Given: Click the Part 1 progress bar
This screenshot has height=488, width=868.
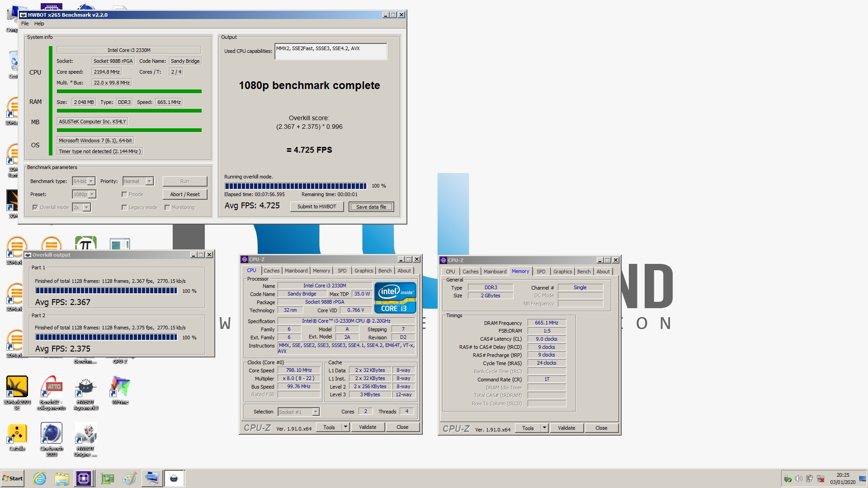Looking at the screenshot, I should (106, 291).
